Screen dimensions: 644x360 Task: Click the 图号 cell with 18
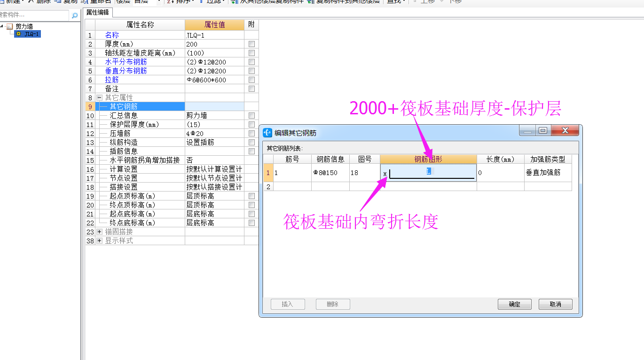tap(365, 173)
